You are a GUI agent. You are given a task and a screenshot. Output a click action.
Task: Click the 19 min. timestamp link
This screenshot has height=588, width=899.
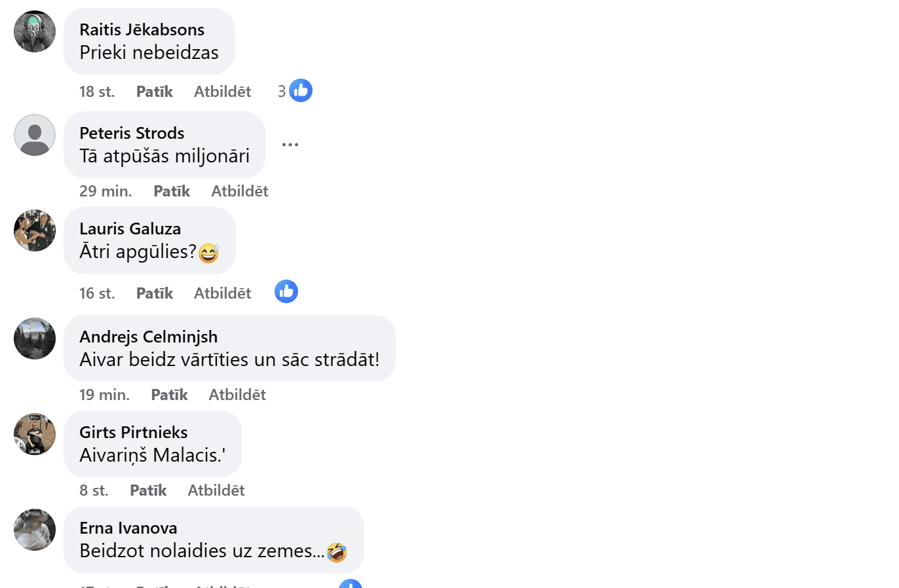pos(105,395)
